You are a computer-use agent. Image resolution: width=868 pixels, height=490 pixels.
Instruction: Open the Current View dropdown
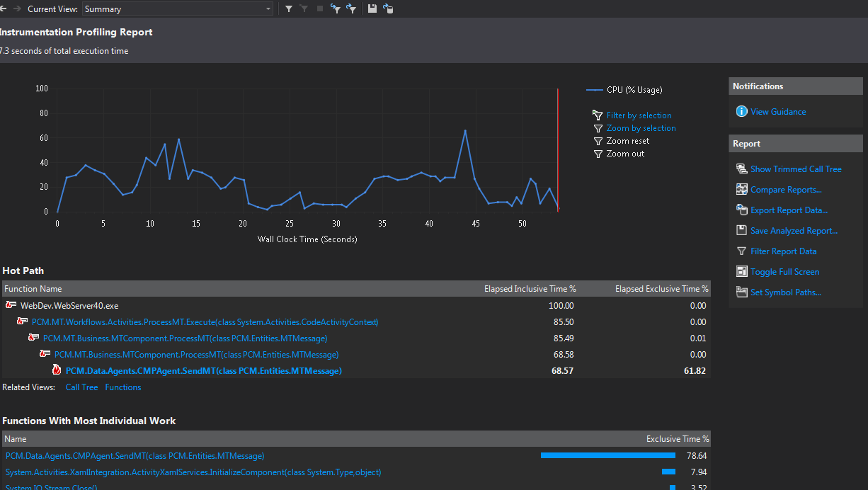(268, 8)
